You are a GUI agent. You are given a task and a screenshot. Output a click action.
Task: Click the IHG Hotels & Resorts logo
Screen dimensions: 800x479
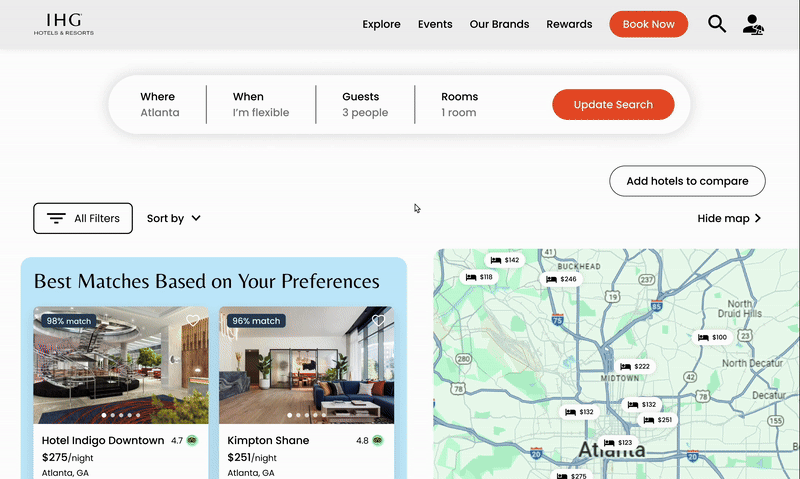point(64,24)
